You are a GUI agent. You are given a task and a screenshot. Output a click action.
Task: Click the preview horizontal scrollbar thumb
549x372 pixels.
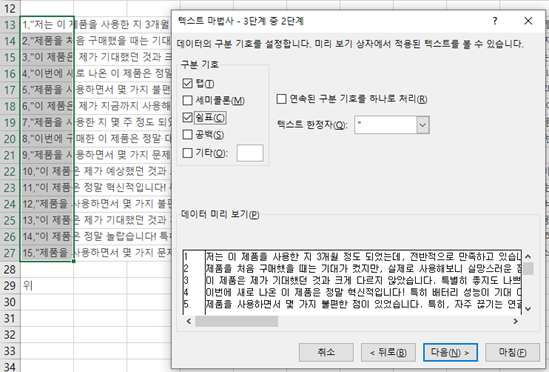point(237,321)
